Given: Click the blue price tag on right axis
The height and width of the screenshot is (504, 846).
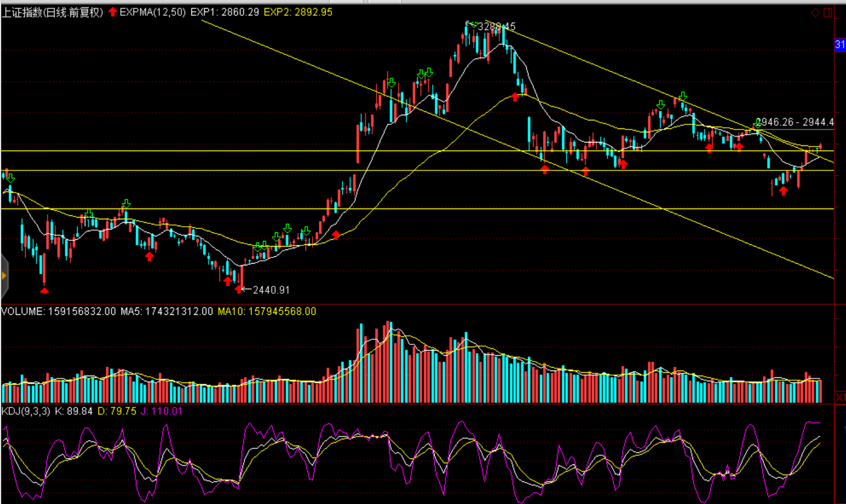Looking at the screenshot, I should pos(840,45).
